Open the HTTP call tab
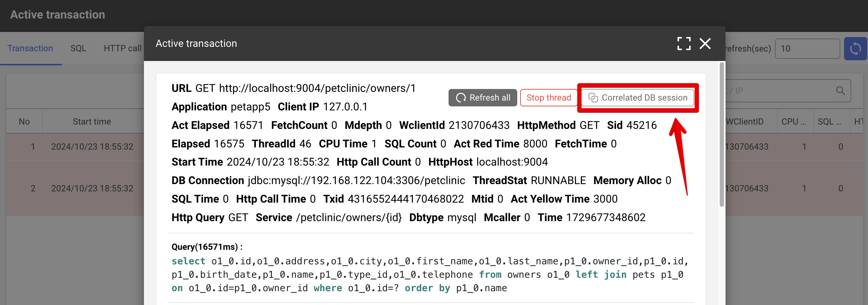This screenshot has height=305, width=868. tap(122, 48)
